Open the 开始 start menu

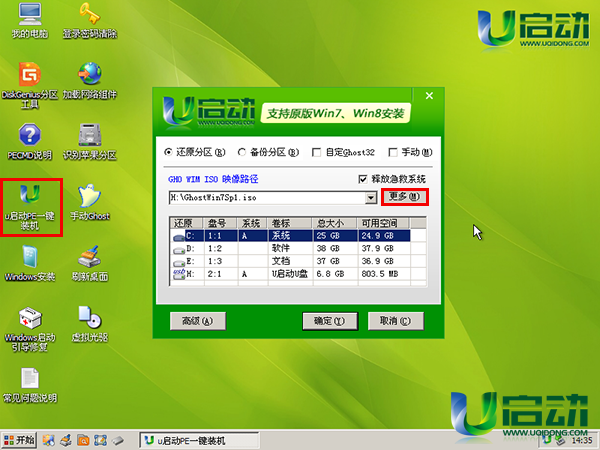tap(19, 440)
